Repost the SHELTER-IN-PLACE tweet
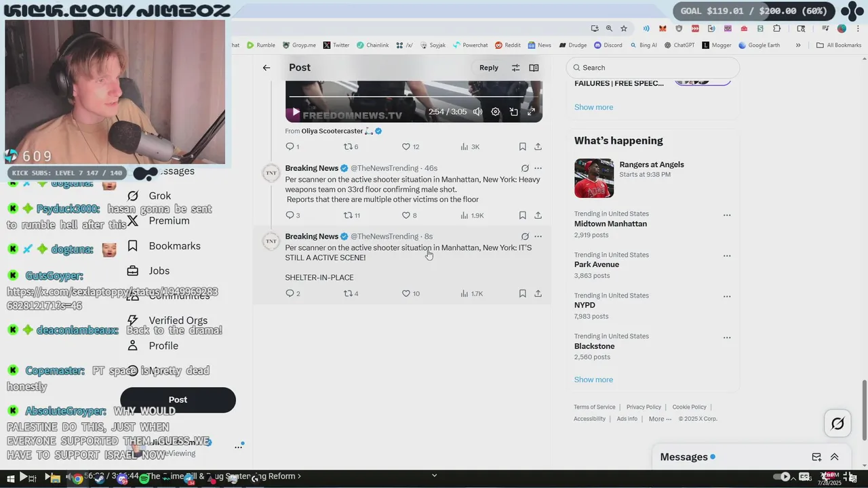Image resolution: width=868 pixels, height=488 pixels. (348, 293)
